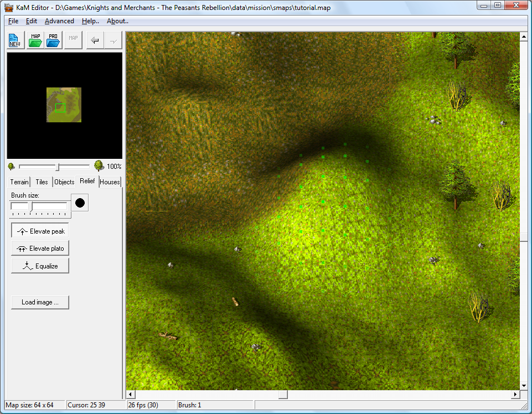Maximize the KaM Editor window
Screen dimensions: 532x414
point(498,6)
